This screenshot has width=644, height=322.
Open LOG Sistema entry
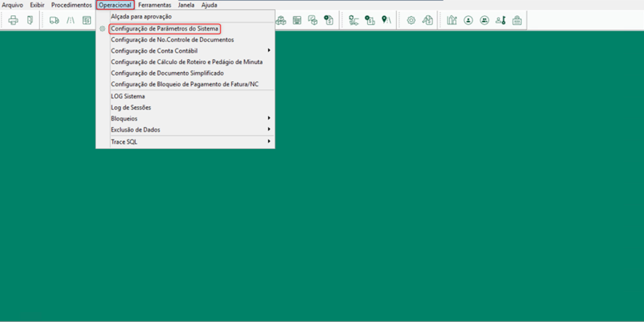tap(185, 96)
